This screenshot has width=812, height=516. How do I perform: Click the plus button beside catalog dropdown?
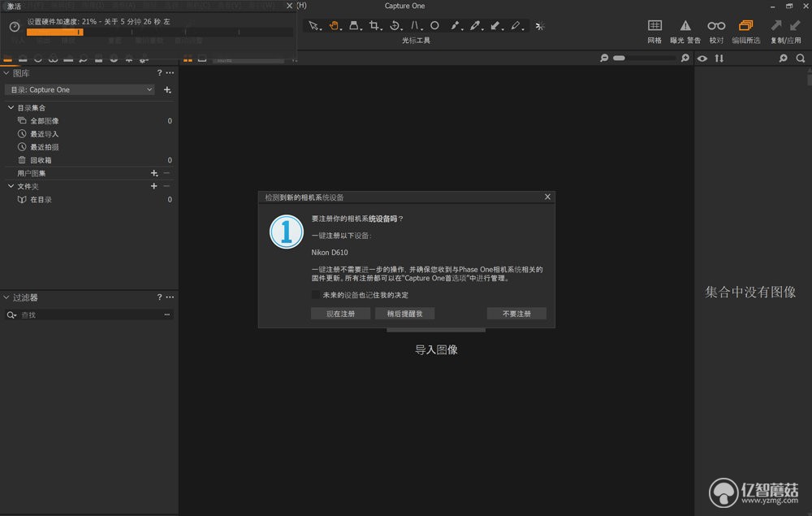(167, 89)
